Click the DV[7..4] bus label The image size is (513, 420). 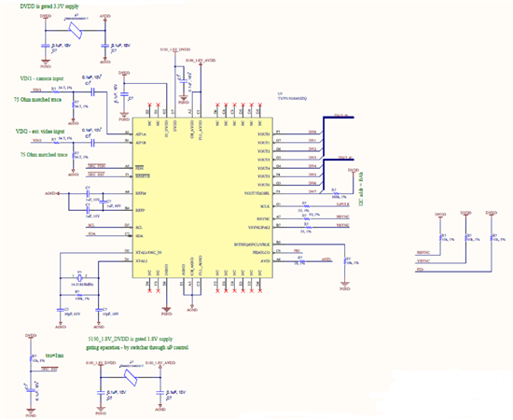click(345, 158)
